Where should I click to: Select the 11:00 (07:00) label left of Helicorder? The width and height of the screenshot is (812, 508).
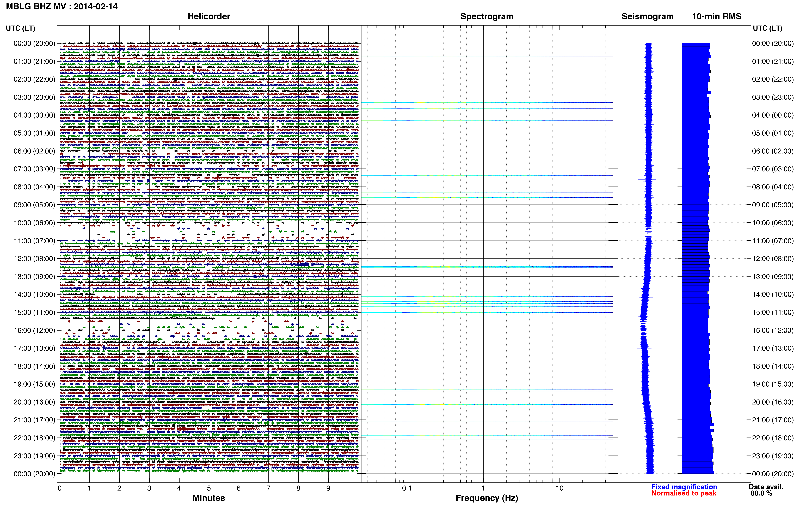34,241
